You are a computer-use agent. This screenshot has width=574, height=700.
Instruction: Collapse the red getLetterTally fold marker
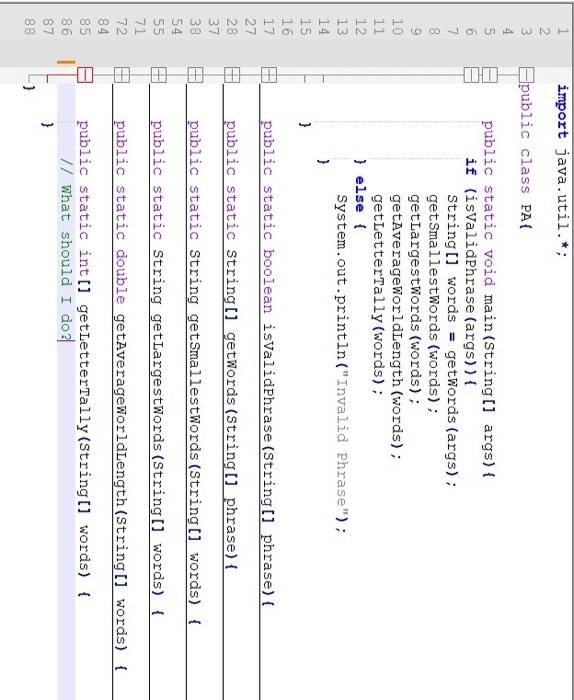[x=85, y=75]
